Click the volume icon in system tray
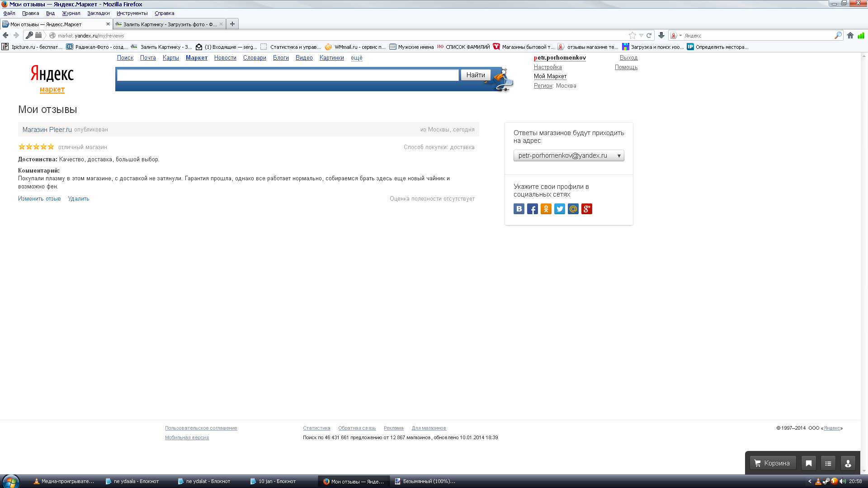 (842, 481)
